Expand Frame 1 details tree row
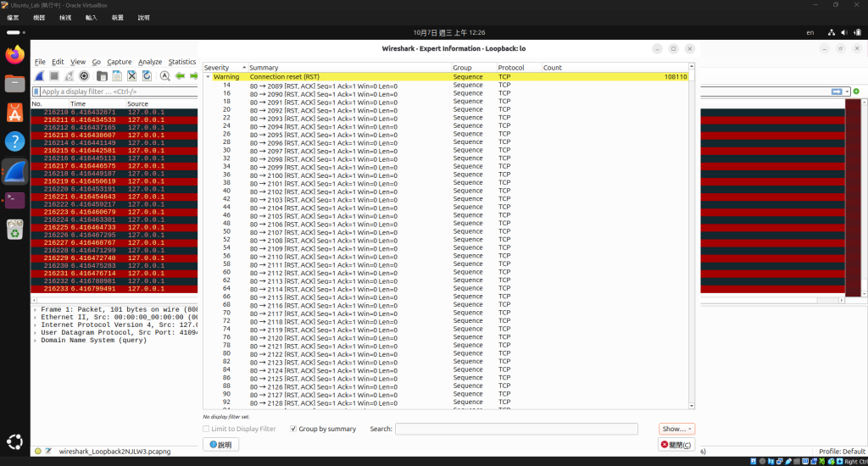 35,310
